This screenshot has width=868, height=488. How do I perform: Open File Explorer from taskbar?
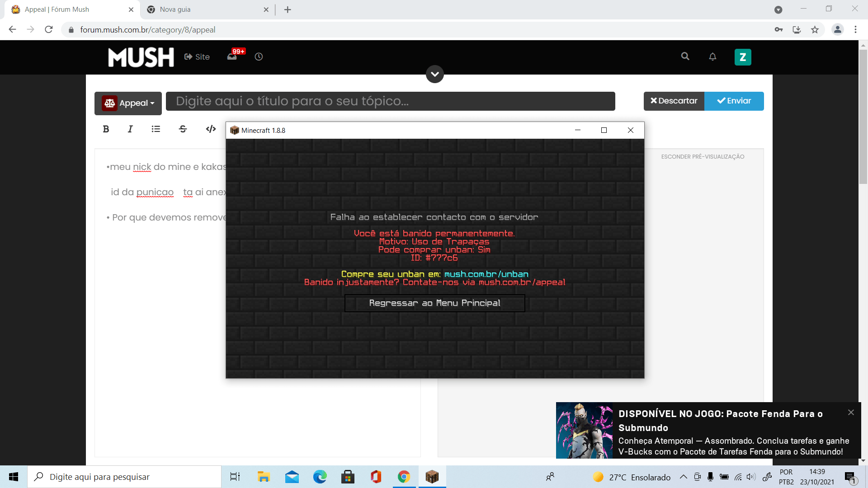(x=264, y=477)
